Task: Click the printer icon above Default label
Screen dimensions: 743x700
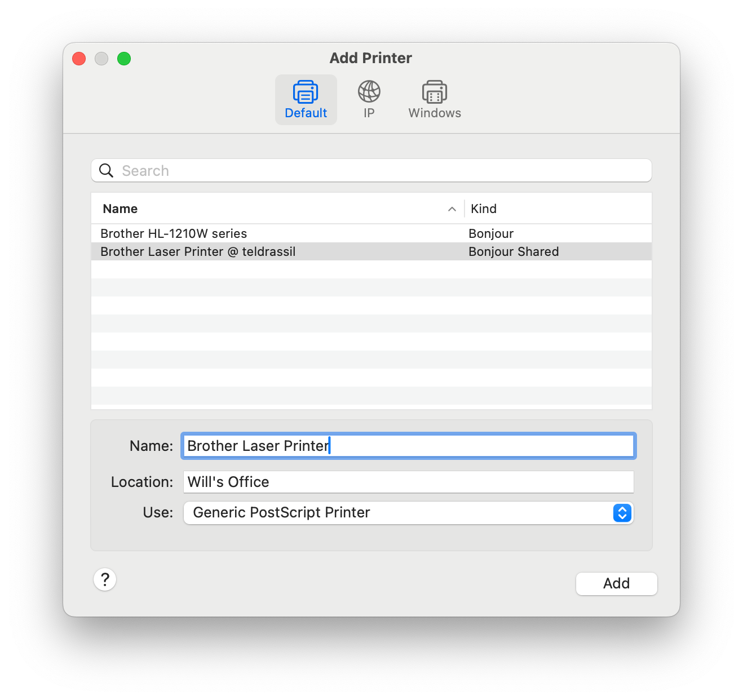Action: coord(306,91)
